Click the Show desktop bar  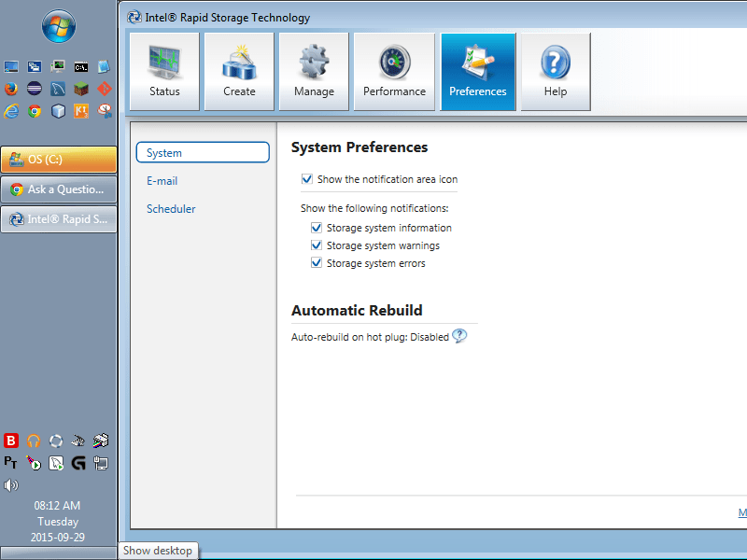(x=59, y=553)
